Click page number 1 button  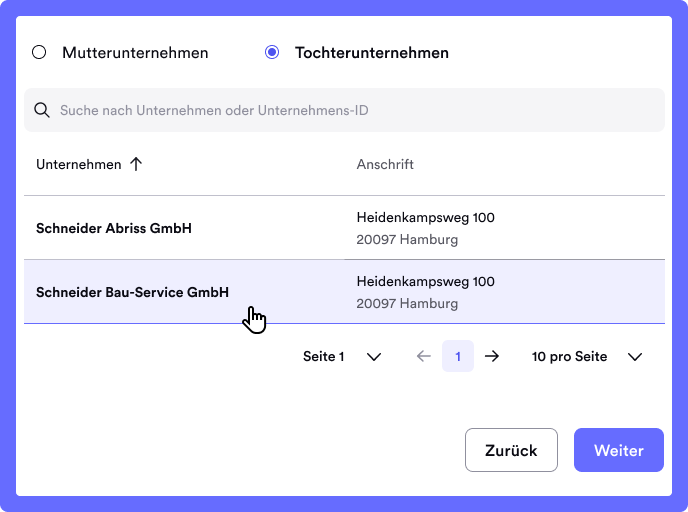[458, 356]
